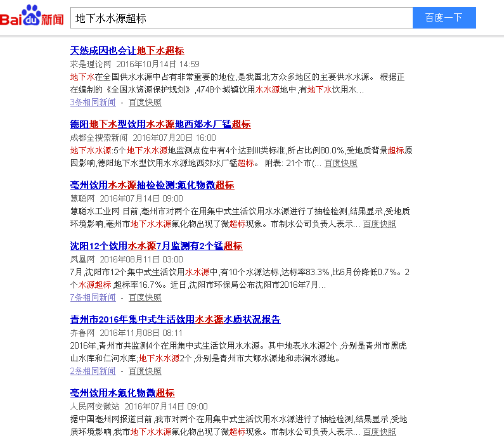
Task: Open 百度快照 for the 沈阳 result
Action: click(x=145, y=297)
